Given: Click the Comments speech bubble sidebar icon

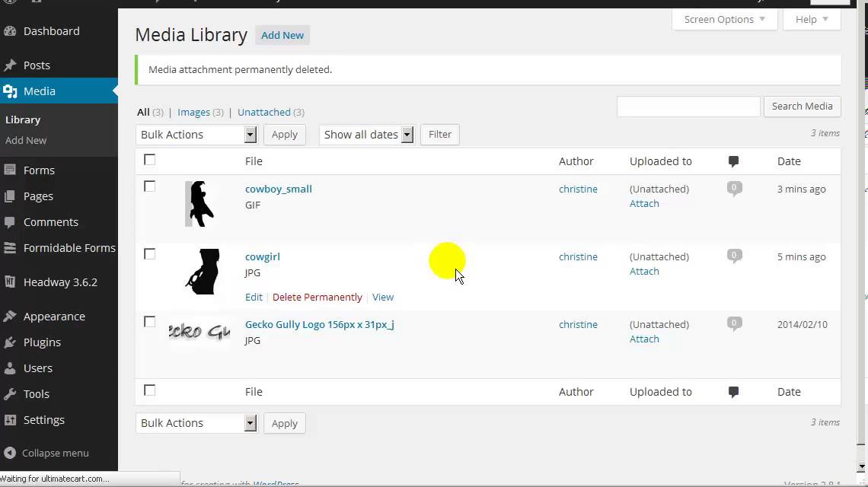Looking at the screenshot, I should pos(9,222).
